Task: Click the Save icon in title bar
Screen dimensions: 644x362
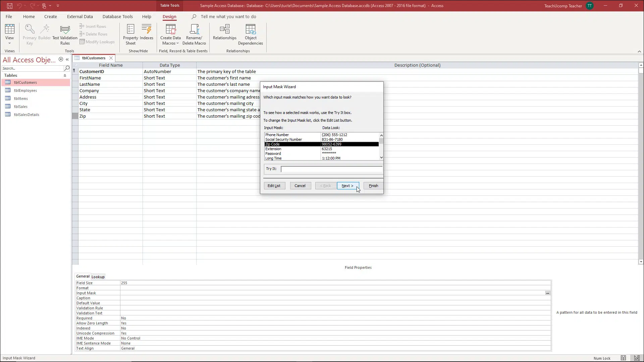Action: tap(9, 6)
